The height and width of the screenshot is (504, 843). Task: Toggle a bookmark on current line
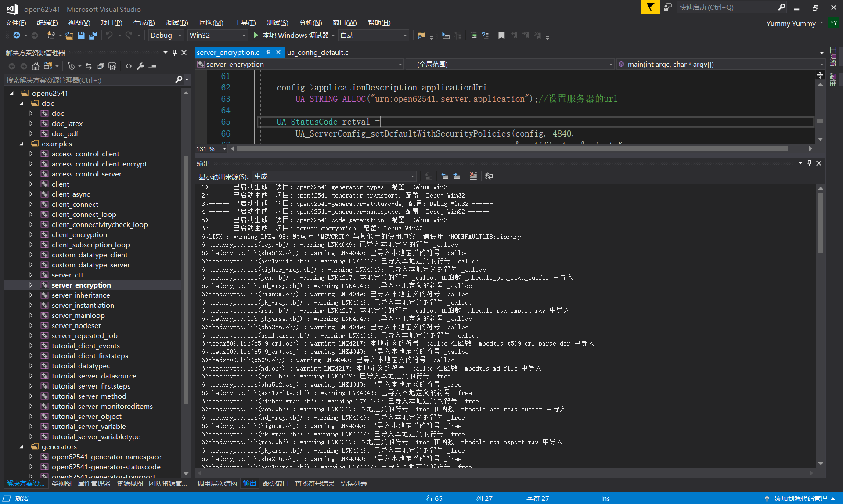(x=501, y=36)
